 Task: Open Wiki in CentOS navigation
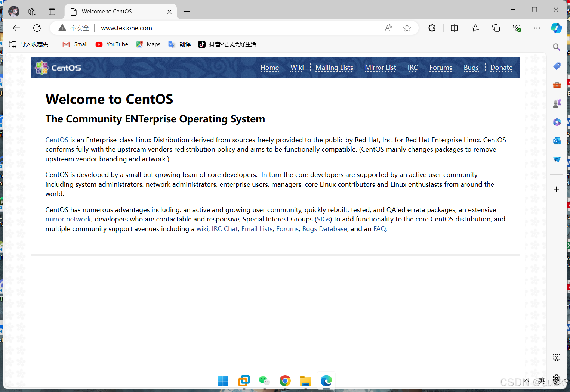(297, 68)
